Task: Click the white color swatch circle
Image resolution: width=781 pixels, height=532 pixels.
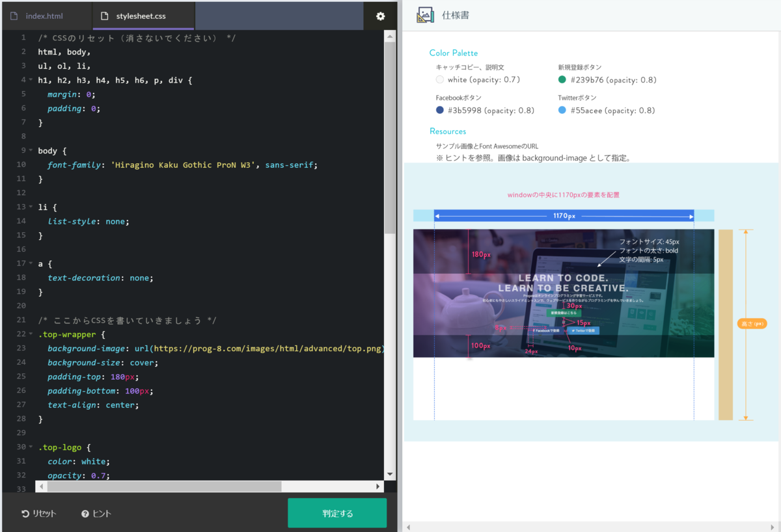Action: 440,79
